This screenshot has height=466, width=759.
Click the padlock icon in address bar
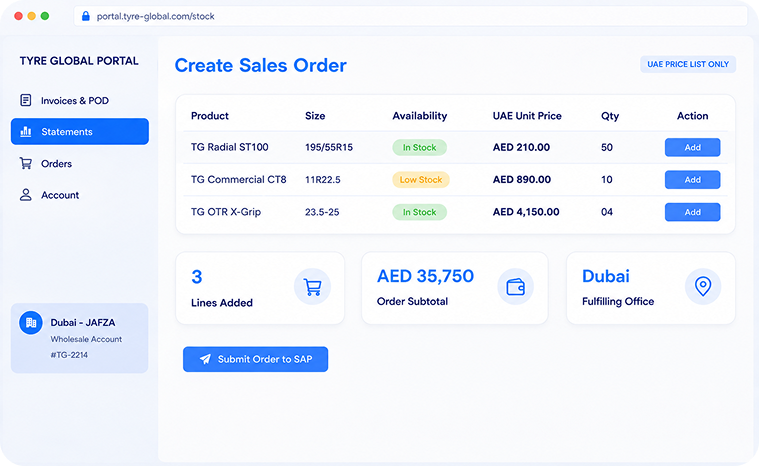click(x=86, y=16)
